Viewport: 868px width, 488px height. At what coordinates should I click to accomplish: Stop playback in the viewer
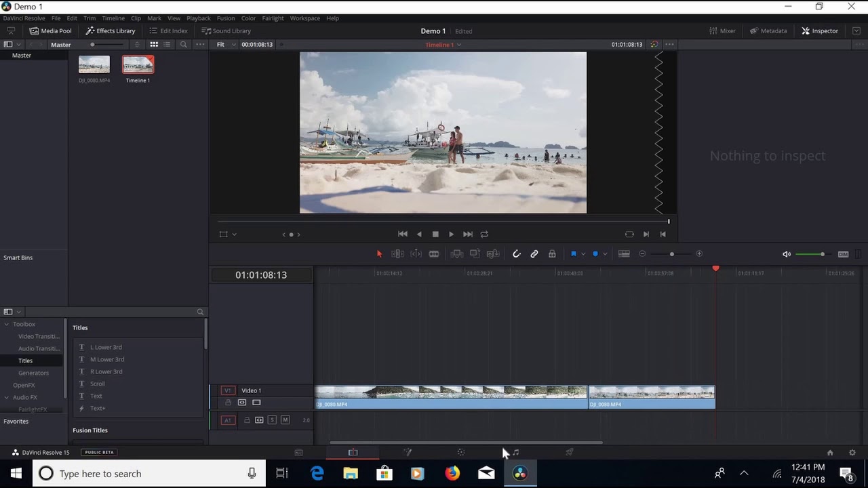435,235
